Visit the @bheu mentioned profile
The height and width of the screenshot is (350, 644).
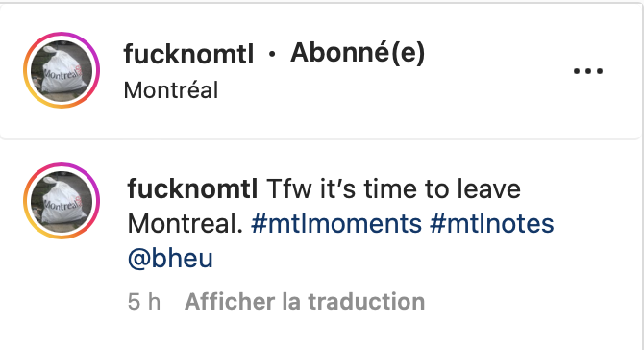(170, 259)
